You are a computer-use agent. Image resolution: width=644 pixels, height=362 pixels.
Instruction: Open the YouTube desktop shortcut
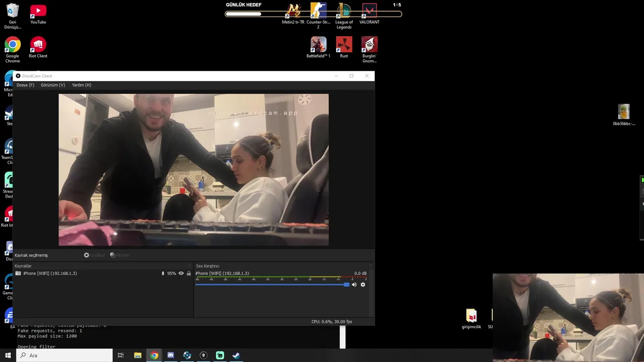point(38,15)
